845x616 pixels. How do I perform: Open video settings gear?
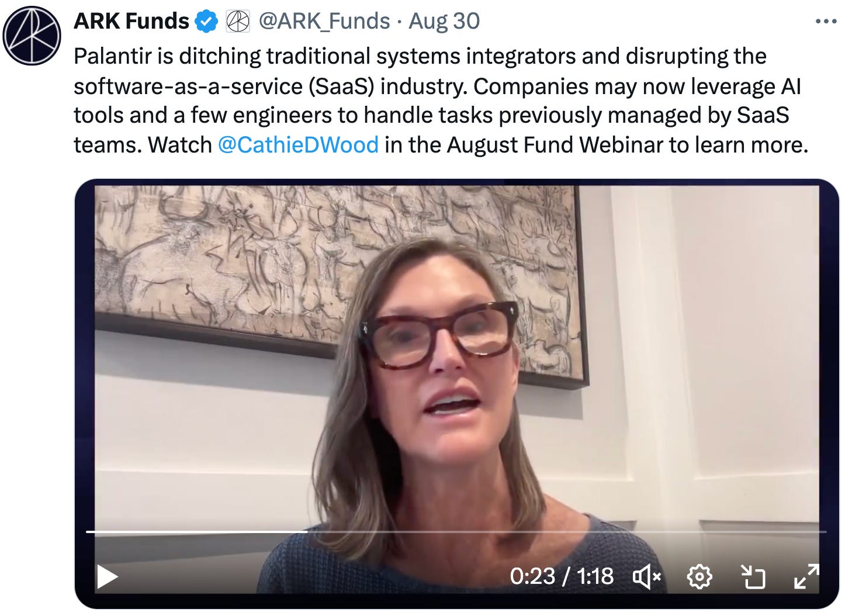tap(699, 577)
